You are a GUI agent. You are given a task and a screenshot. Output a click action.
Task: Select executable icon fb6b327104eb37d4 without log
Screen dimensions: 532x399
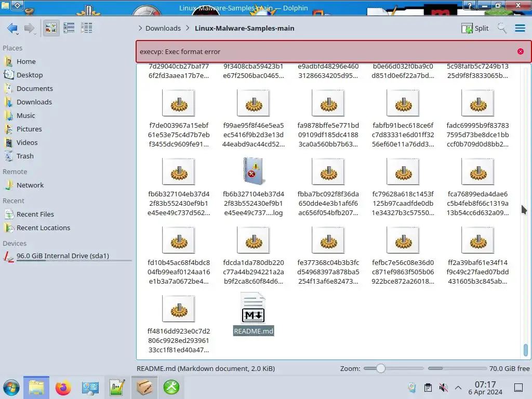tap(179, 171)
